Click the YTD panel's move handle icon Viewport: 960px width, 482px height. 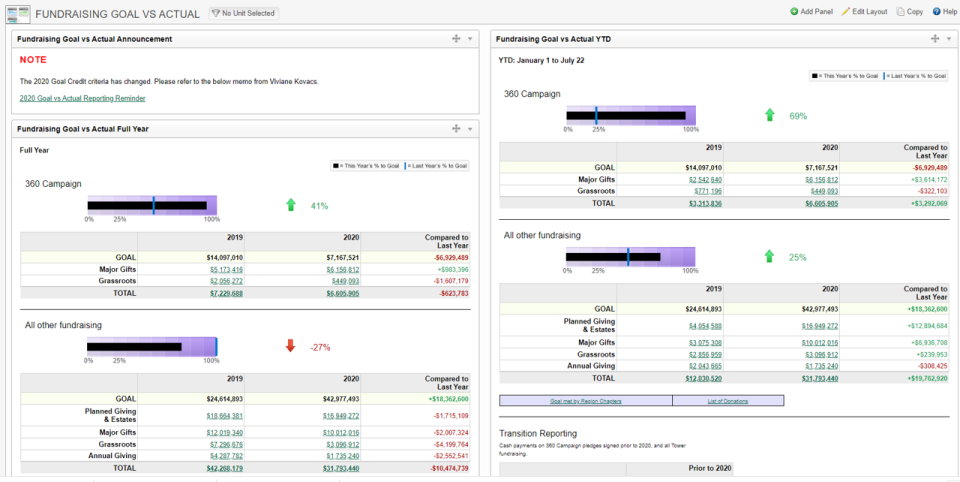click(x=934, y=39)
